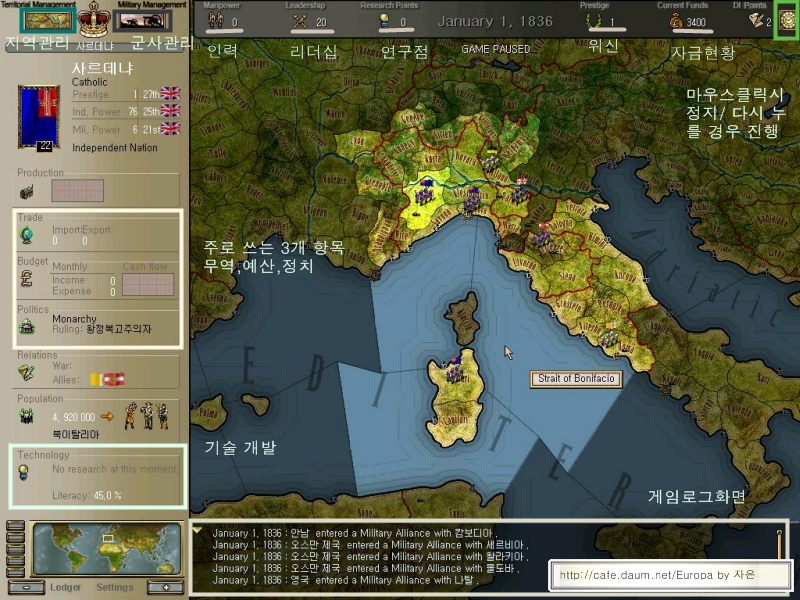Open Territorial Management map button
This screenshot has height=600, width=800.
tap(48, 21)
